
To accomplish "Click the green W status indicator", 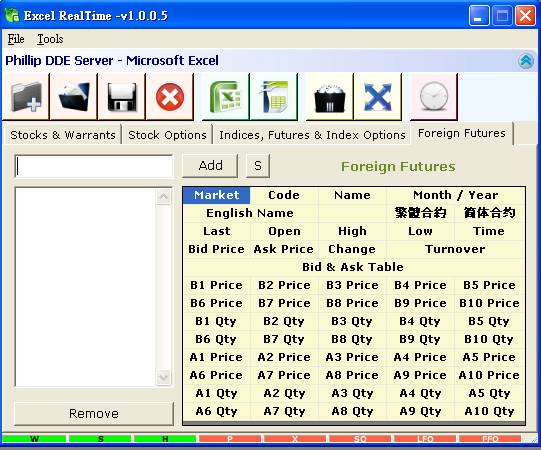I will [x=34, y=439].
